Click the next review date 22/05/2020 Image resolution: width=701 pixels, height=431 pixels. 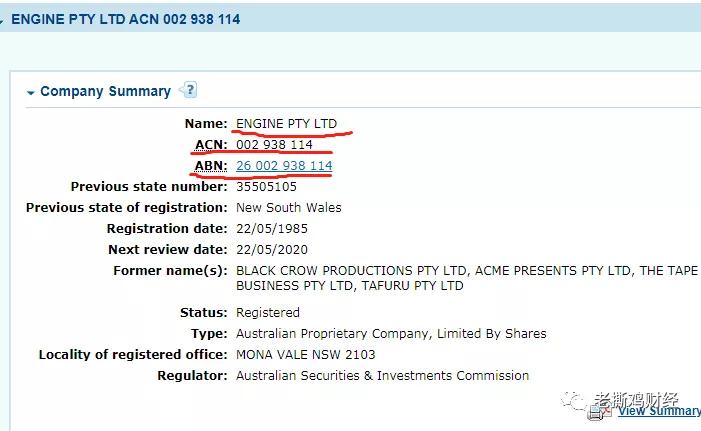point(272,249)
